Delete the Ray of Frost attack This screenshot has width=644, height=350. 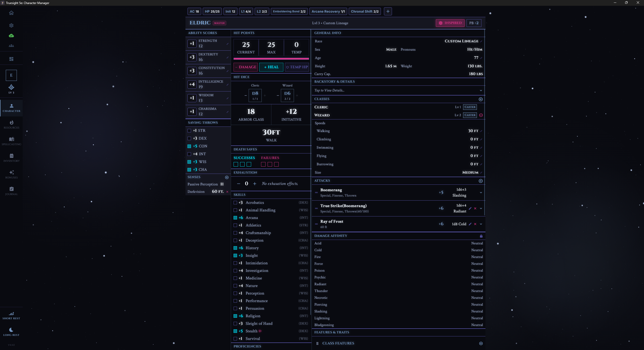(x=475, y=224)
